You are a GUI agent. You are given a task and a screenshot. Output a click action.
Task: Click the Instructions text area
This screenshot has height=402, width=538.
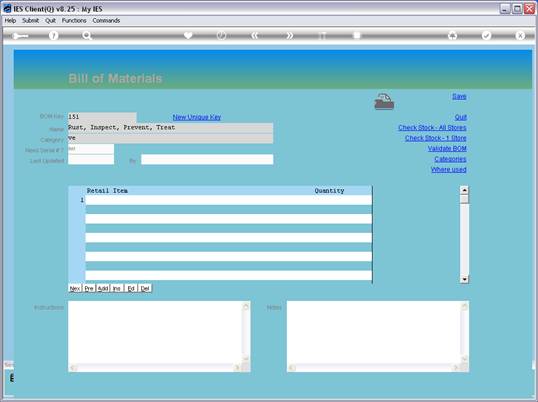tap(155, 332)
